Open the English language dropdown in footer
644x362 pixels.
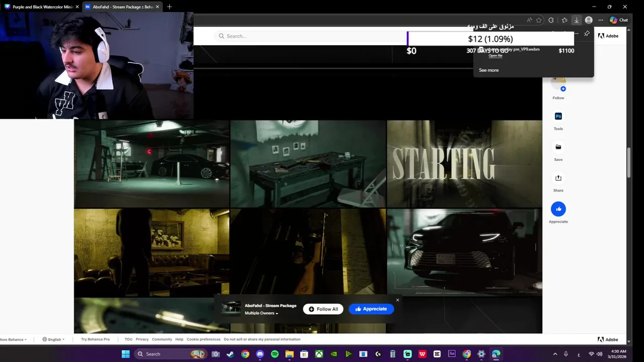pos(53,339)
